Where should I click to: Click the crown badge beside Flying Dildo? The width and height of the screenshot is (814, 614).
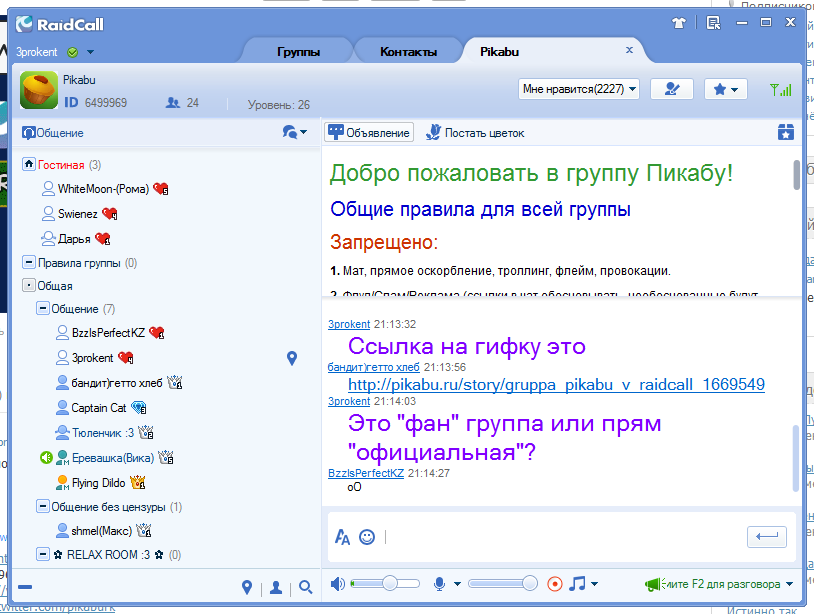tap(138, 483)
